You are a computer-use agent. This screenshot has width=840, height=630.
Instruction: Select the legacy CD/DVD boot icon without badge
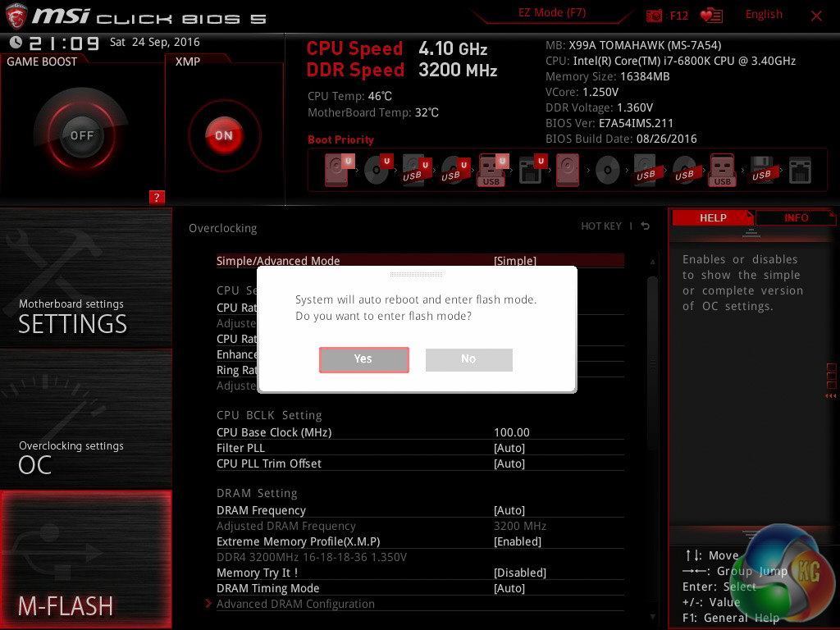[608, 171]
